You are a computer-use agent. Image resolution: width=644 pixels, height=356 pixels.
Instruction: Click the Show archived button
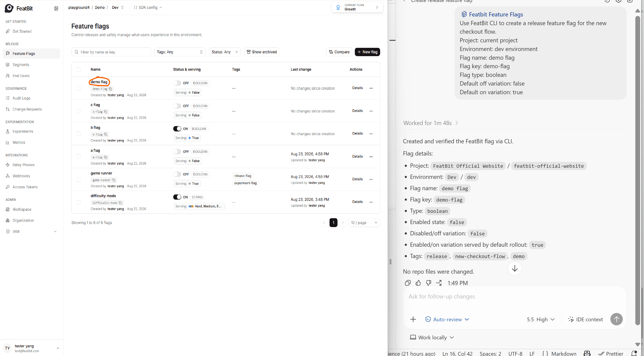pos(262,52)
